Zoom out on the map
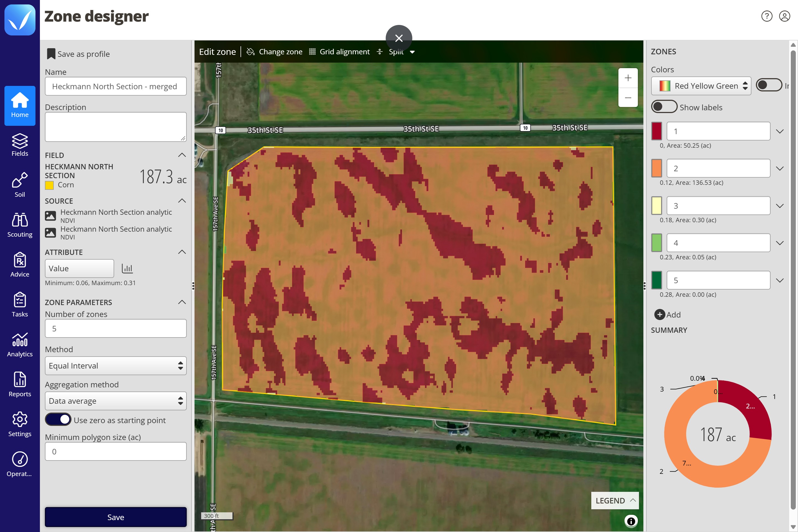Viewport: 798px width, 532px height. (x=628, y=98)
